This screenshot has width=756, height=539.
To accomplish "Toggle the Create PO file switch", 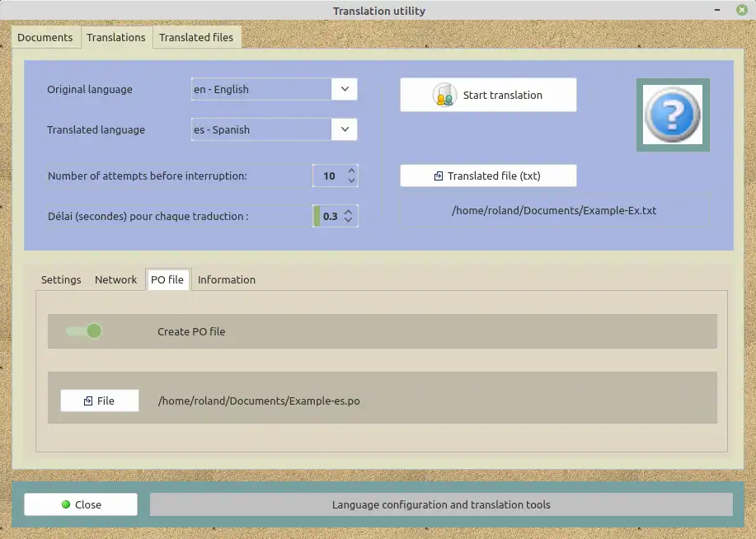I will click(84, 331).
